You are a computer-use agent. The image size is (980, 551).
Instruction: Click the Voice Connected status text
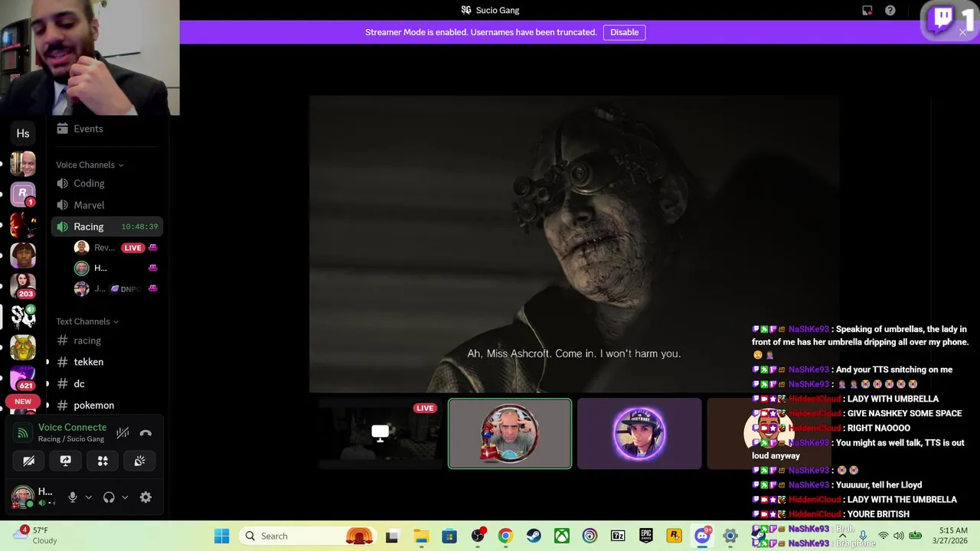point(72,427)
